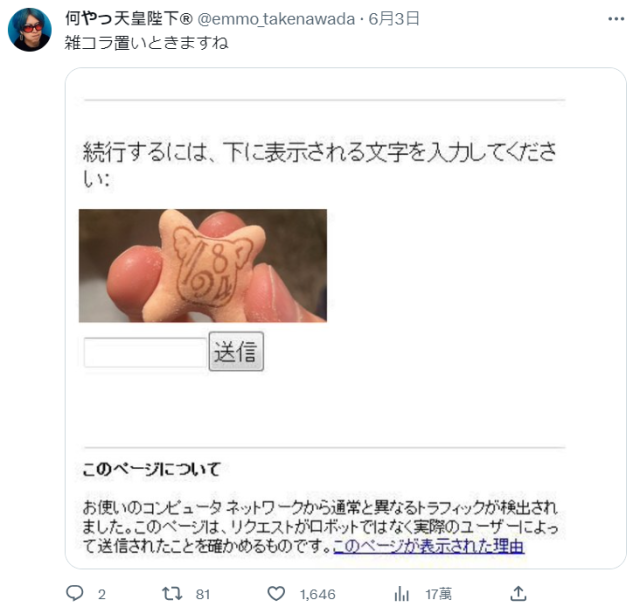Click the 17萬 view count

click(438, 594)
